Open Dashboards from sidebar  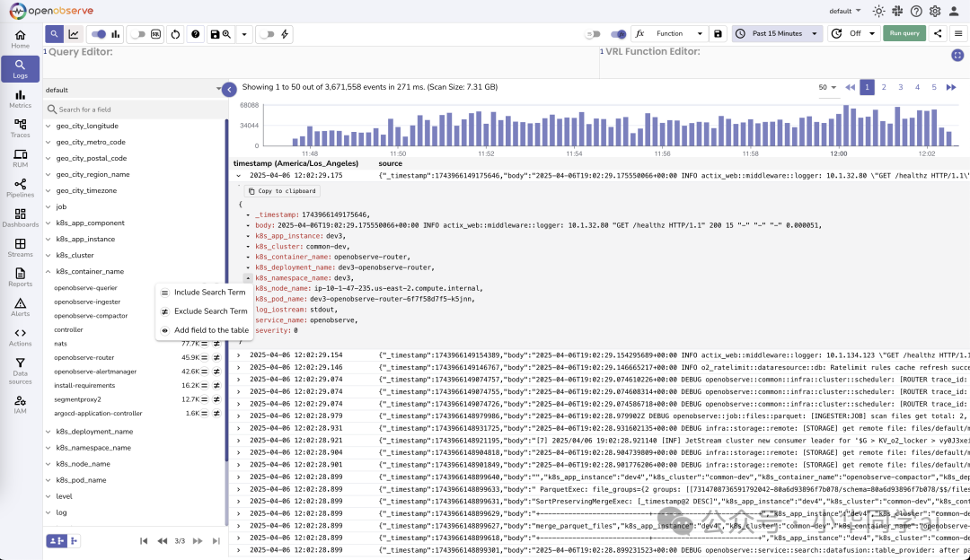pos(21,217)
